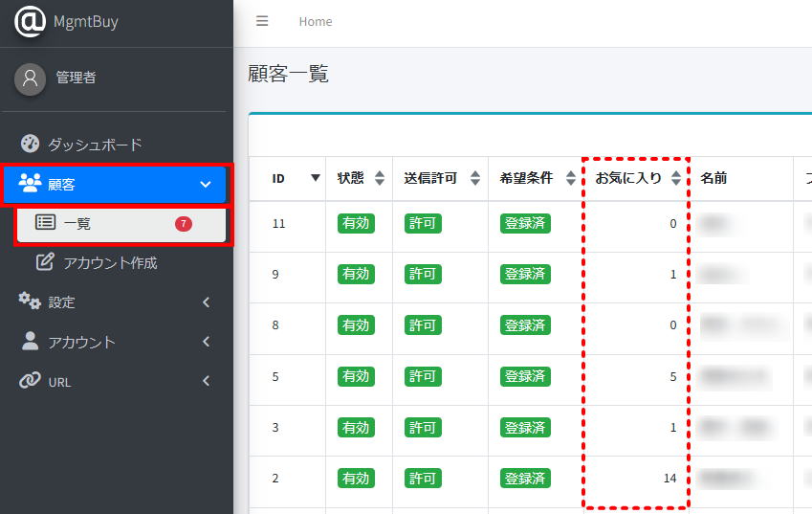The height and width of the screenshot is (514, 812).
Task: Click the 許可 badge in ID 5 row
Action: (x=423, y=376)
